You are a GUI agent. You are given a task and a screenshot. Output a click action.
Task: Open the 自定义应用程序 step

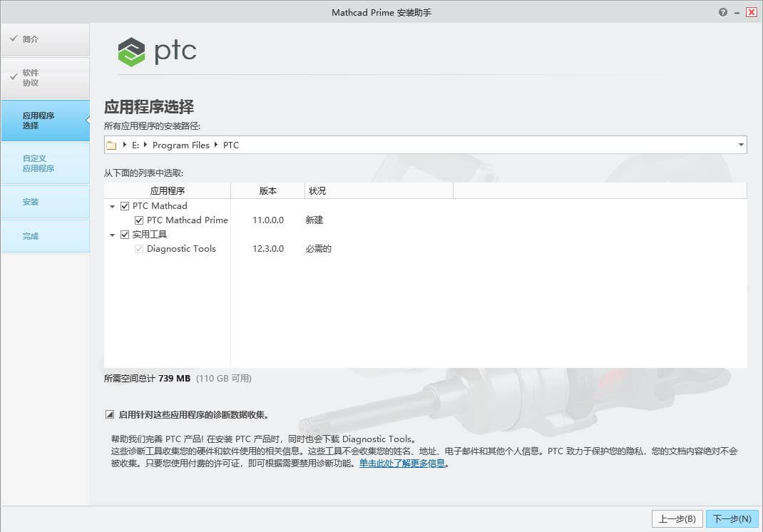tap(45, 163)
